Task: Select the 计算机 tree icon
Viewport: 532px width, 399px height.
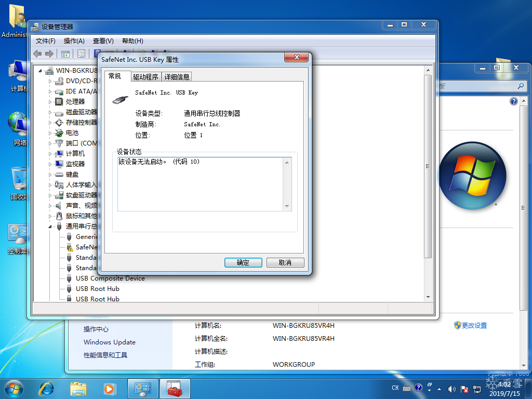Action: (59, 154)
